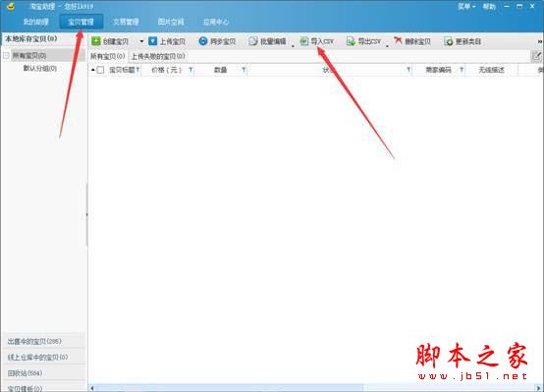544x392 pixels.
Task: Switch to 应用中心 tab
Action: point(216,22)
